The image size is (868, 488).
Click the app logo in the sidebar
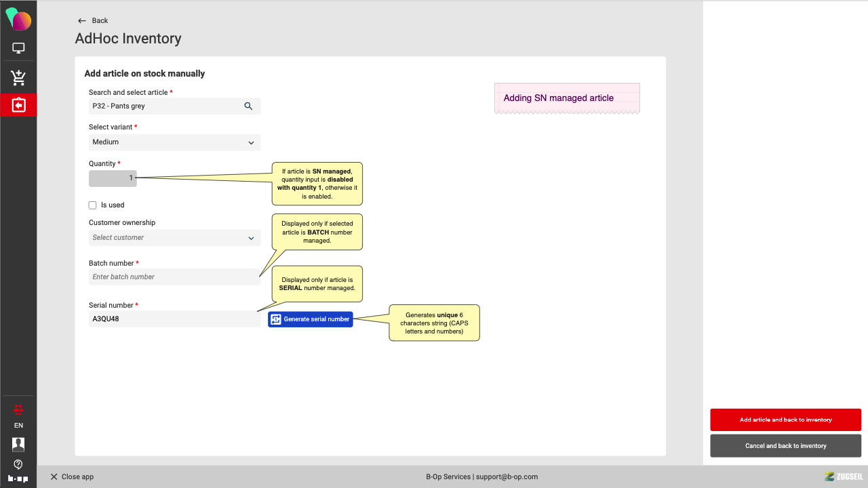point(18,19)
